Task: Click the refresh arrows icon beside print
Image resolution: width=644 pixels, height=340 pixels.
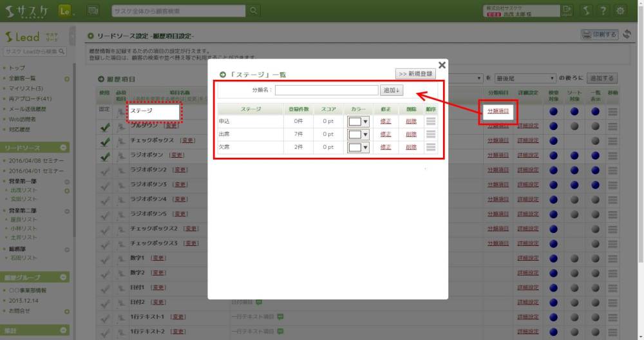Action: point(628,34)
